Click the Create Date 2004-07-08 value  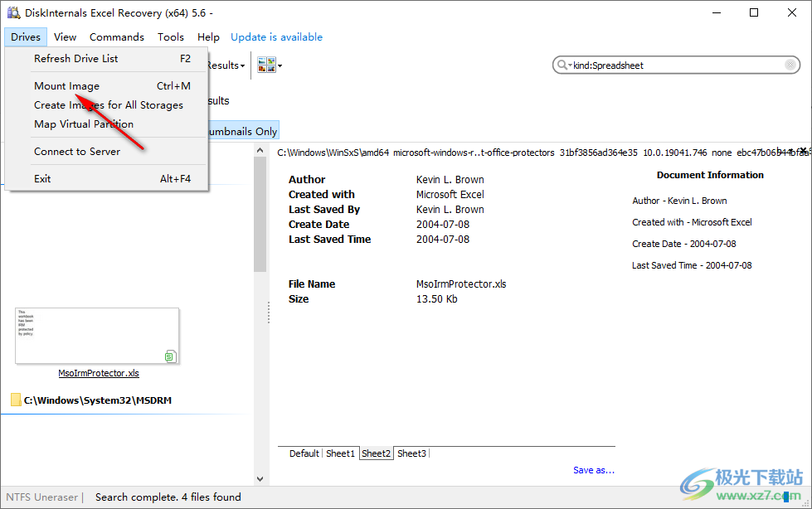pos(443,225)
